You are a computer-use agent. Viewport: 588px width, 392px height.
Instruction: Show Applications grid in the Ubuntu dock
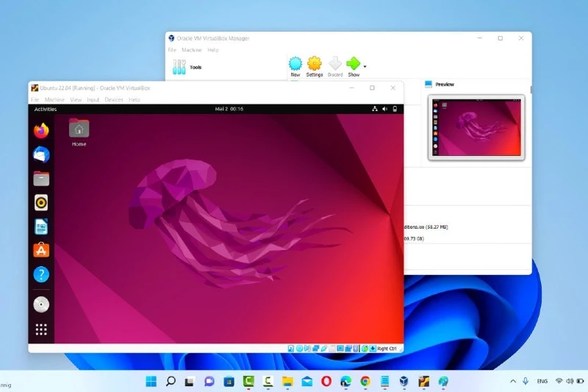coord(41,329)
